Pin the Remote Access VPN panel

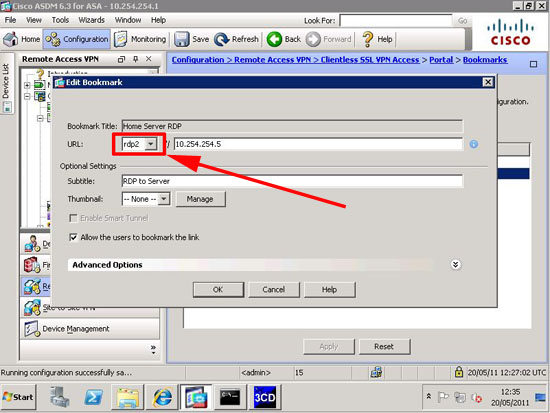[x=135, y=59]
